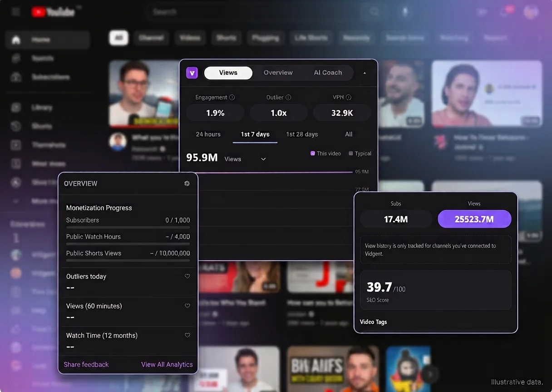Click the Home icon in the sidebar
The height and width of the screenshot is (392, 552).
16,40
